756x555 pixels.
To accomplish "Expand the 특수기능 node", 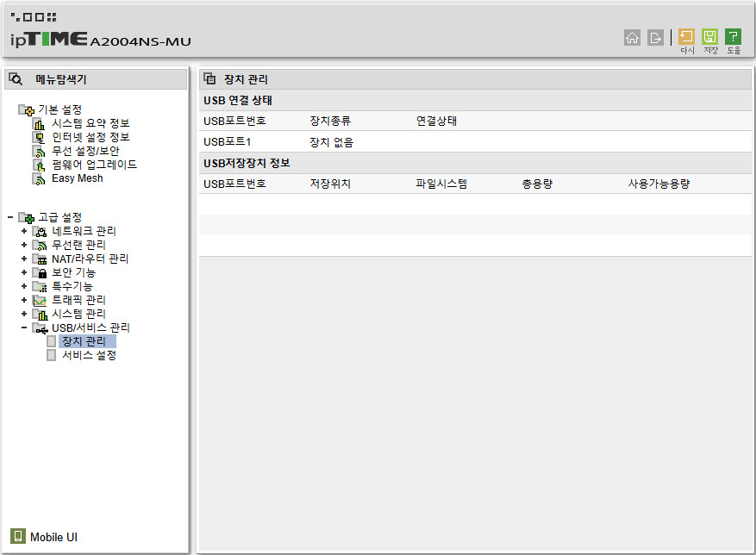I will click(x=24, y=286).
